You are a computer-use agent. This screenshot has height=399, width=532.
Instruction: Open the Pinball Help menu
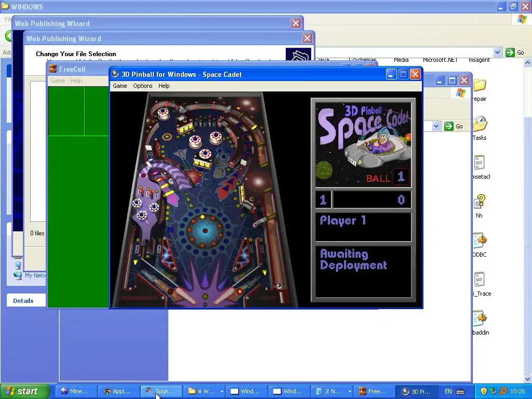pos(164,86)
